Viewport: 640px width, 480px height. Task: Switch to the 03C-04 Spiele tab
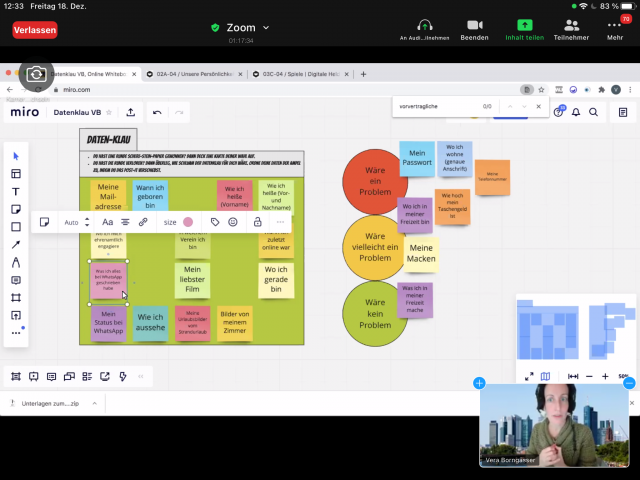301,74
